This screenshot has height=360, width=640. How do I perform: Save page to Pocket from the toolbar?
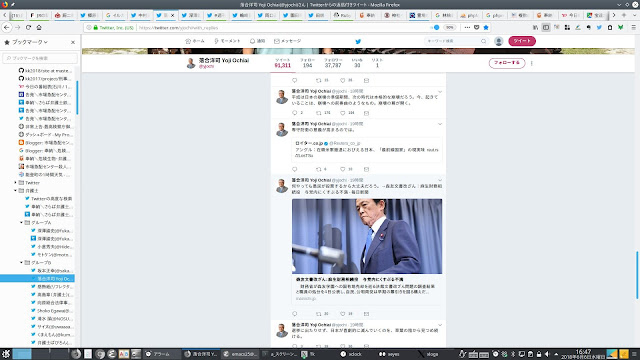[x=476, y=27]
